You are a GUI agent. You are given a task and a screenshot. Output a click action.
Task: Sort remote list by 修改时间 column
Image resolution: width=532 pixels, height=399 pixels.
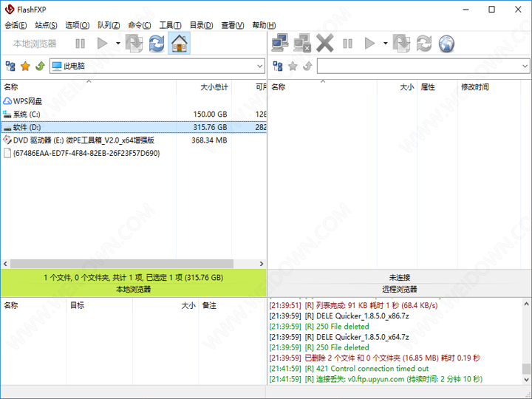pyautogui.click(x=489, y=87)
